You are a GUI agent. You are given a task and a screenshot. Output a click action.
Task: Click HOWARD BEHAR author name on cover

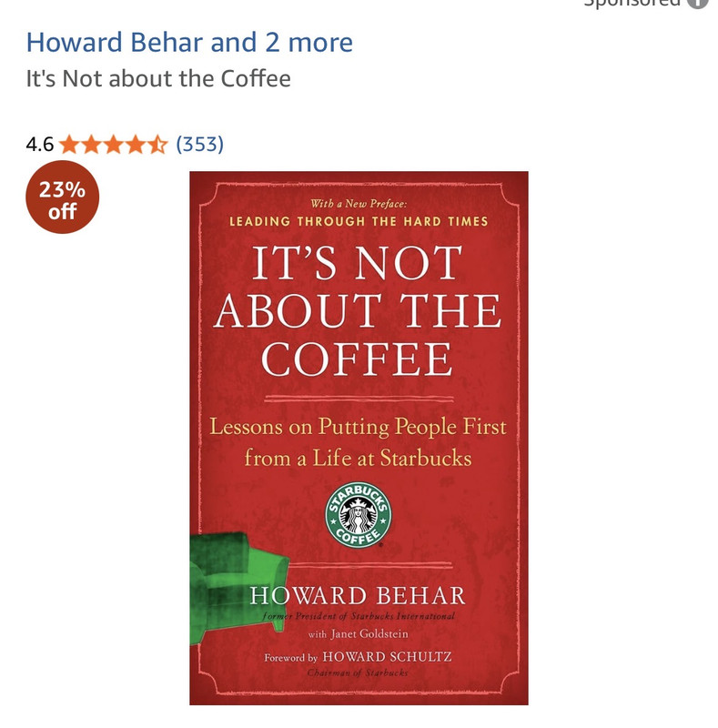pos(358,596)
